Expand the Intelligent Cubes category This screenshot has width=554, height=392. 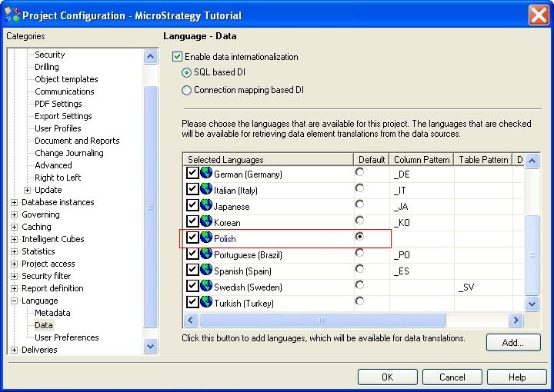pyautogui.click(x=15, y=239)
